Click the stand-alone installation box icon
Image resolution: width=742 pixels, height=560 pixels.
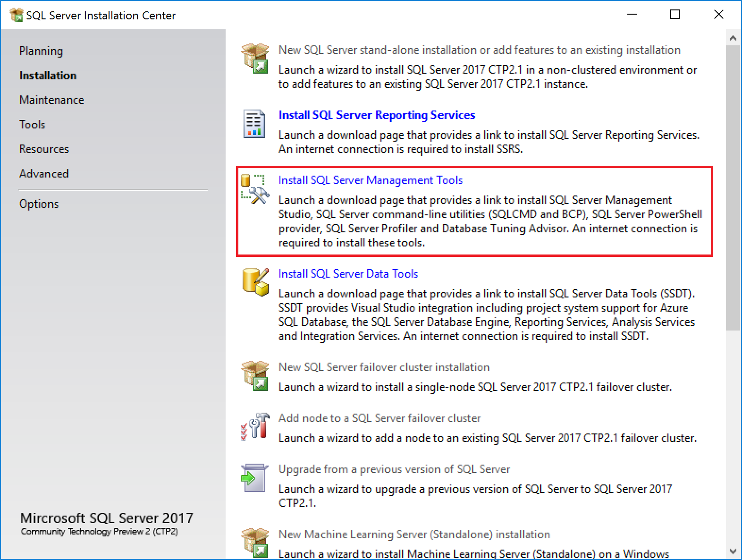coord(255,58)
